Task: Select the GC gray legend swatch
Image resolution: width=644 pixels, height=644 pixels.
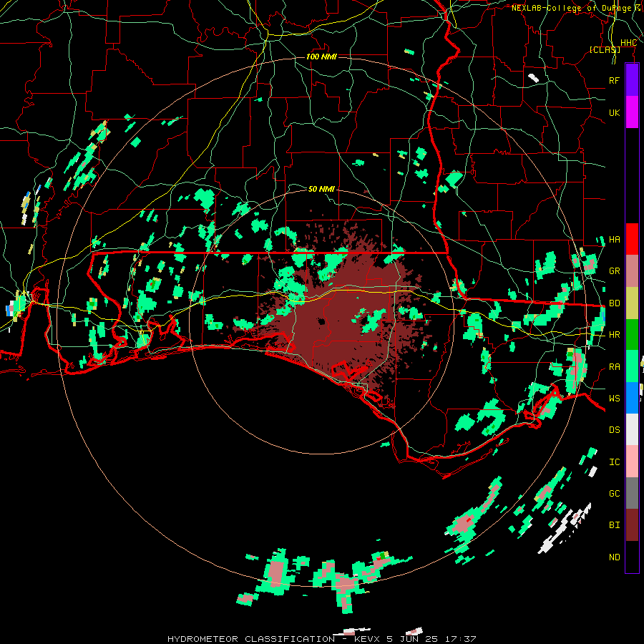Action: tap(632, 494)
